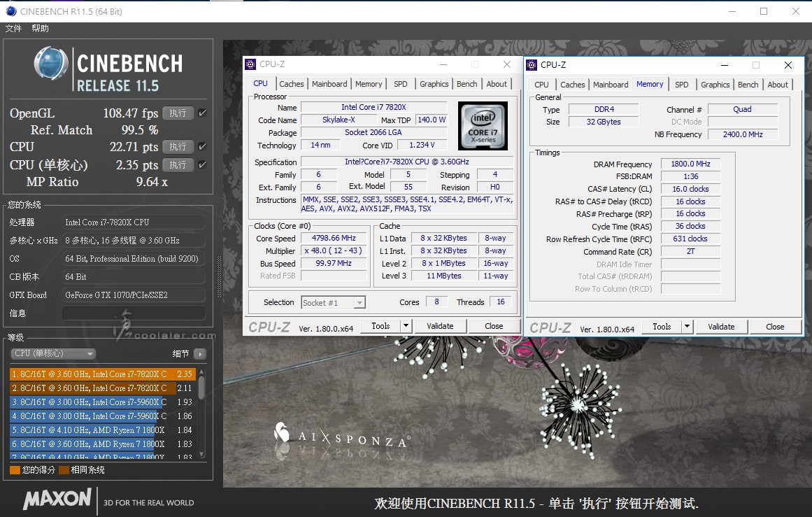Open details arrow next to 细节
Screen dimensions: 812x517
point(200,354)
